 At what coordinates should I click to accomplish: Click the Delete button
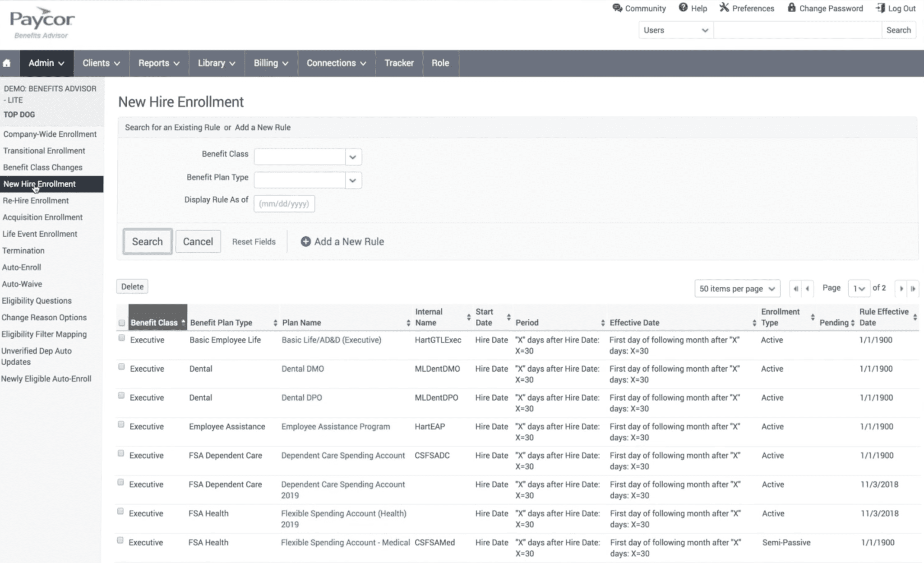pyautogui.click(x=132, y=286)
